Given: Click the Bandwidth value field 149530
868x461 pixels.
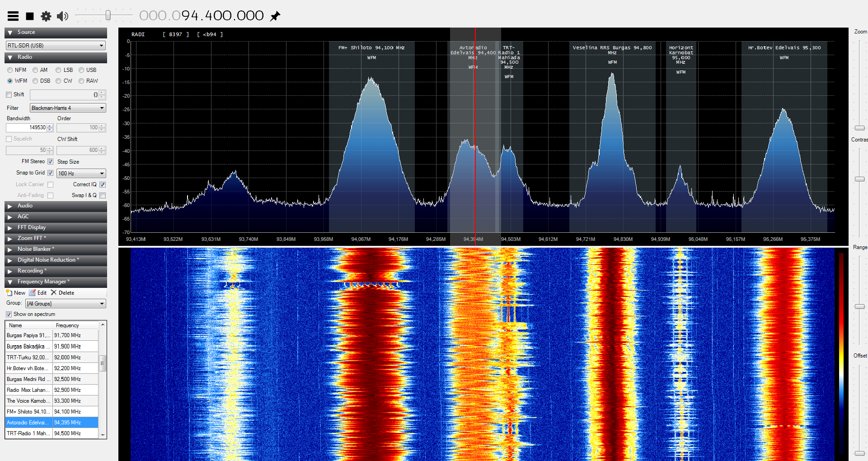Looking at the screenshot, I should point(26,128).
